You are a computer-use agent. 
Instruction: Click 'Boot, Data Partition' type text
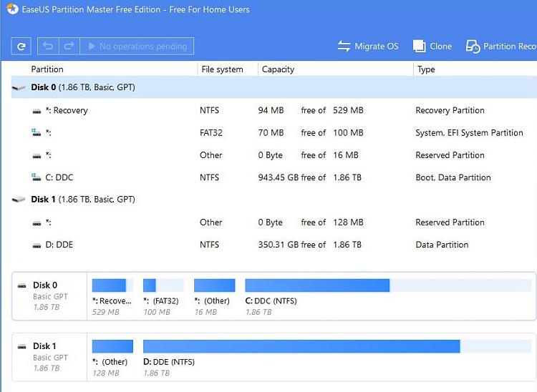coord(453,177)
